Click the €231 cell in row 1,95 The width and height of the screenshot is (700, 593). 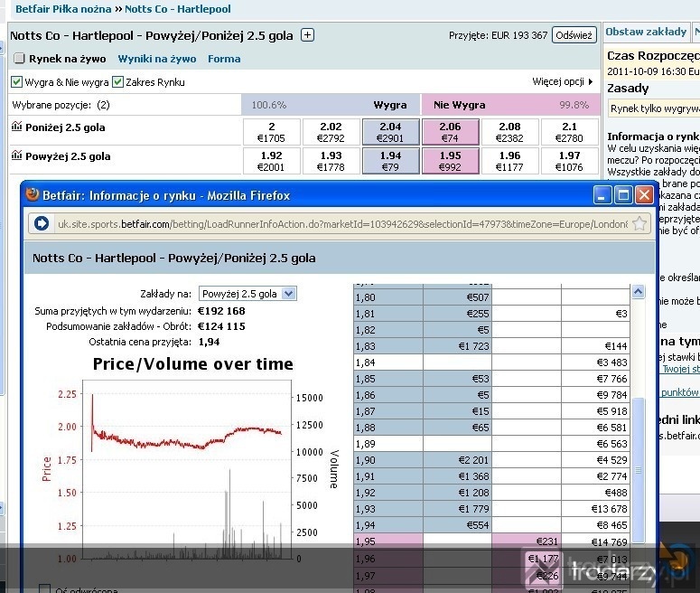pyautogui.click(x=527, y=541)
